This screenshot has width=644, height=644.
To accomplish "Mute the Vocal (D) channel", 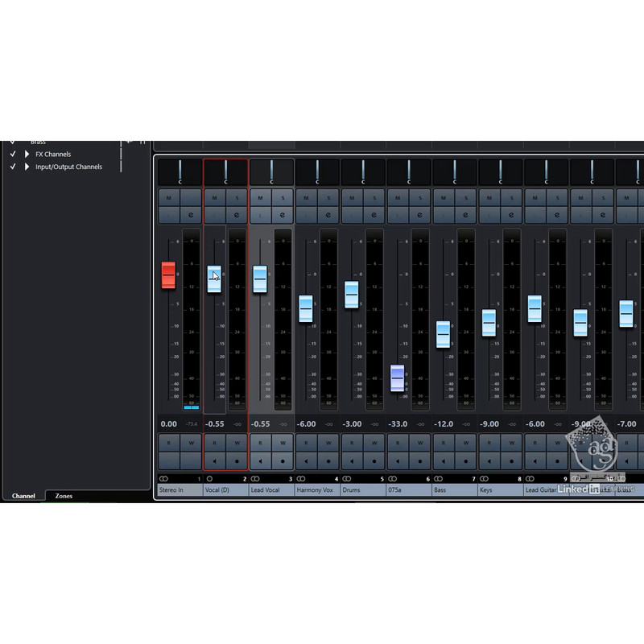I will 214,199.
